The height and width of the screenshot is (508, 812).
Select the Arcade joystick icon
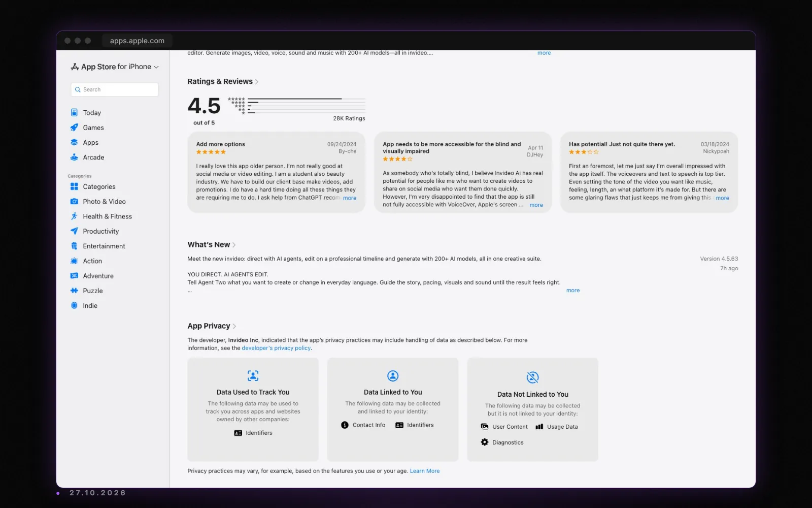click(x=74, y=157)
